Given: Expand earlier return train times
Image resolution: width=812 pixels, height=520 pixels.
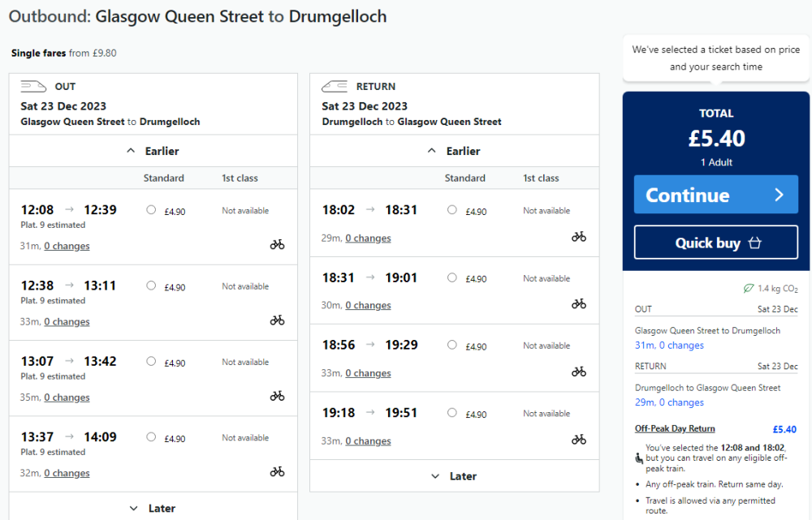Looking at the screenshot, I should [454, 151].
